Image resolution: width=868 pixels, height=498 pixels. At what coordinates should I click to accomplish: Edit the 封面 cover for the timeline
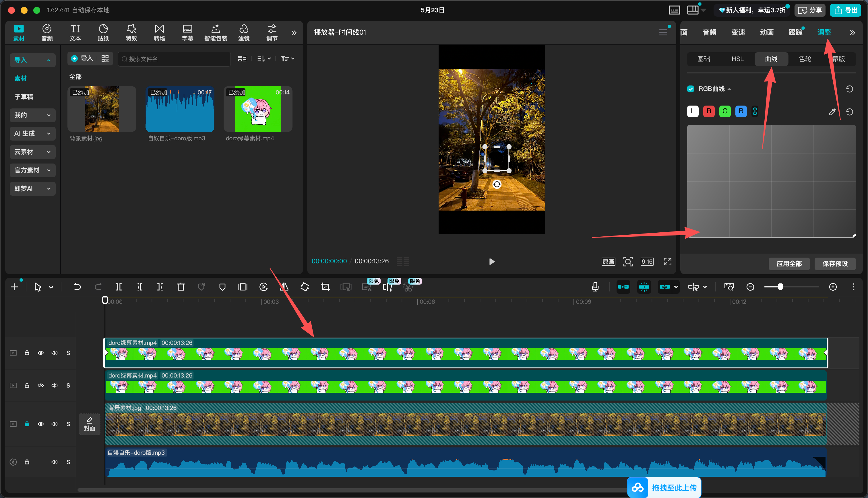point(90,424)
